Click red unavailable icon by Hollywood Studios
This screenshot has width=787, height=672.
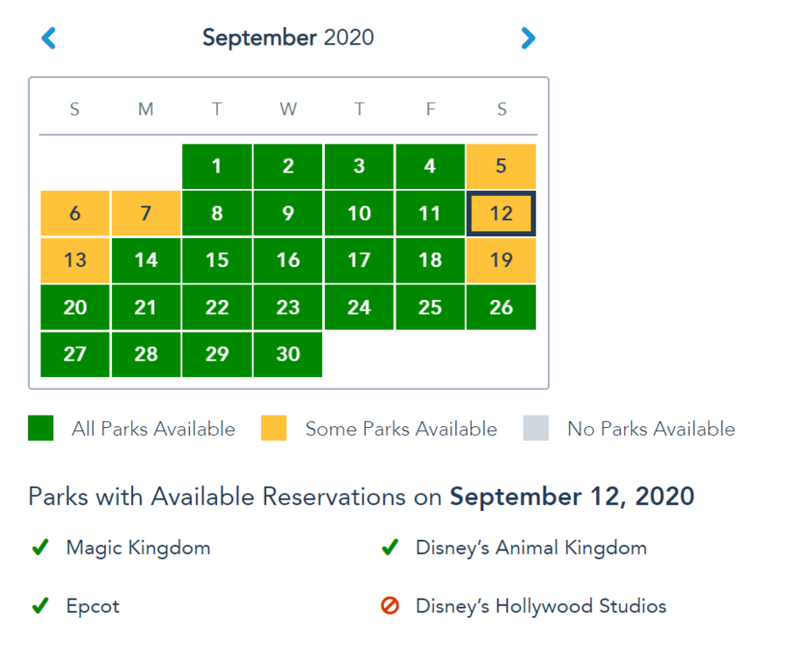(x=390, y=605)
